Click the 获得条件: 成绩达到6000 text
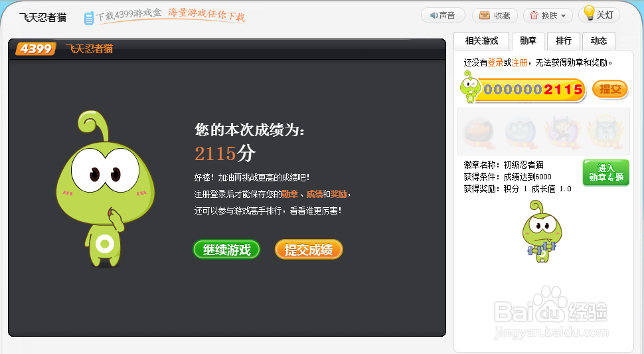Image resolution: width=644 pixels, height=354 pixels. point(508,177)
